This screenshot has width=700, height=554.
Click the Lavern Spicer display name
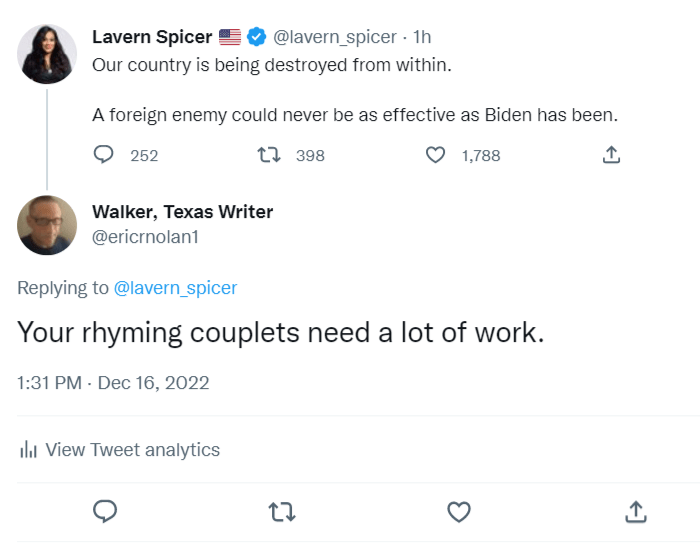click(x=152, y=37)
